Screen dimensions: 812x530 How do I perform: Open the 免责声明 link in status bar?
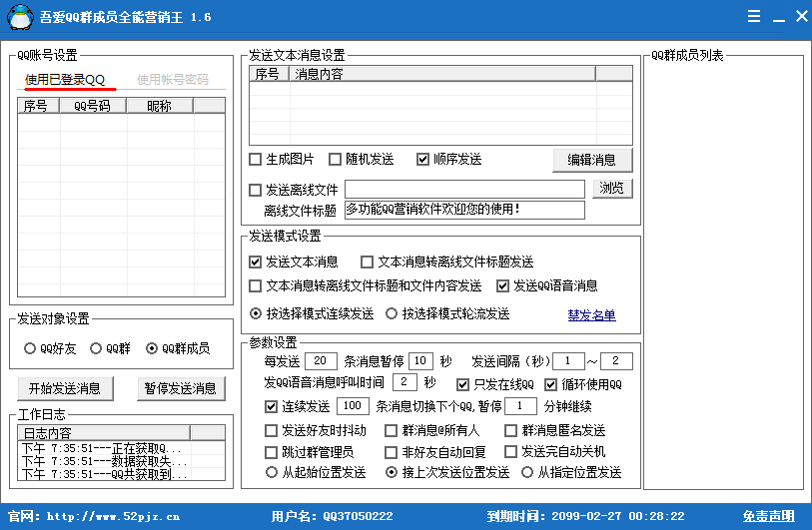(x=768, y=516)
